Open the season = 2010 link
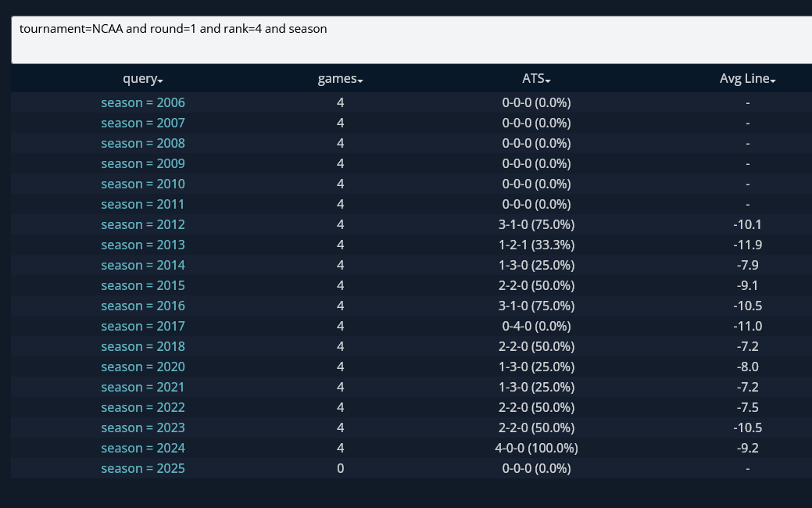The height and width of the screenshot is (508, 812). tap(143, 184)
